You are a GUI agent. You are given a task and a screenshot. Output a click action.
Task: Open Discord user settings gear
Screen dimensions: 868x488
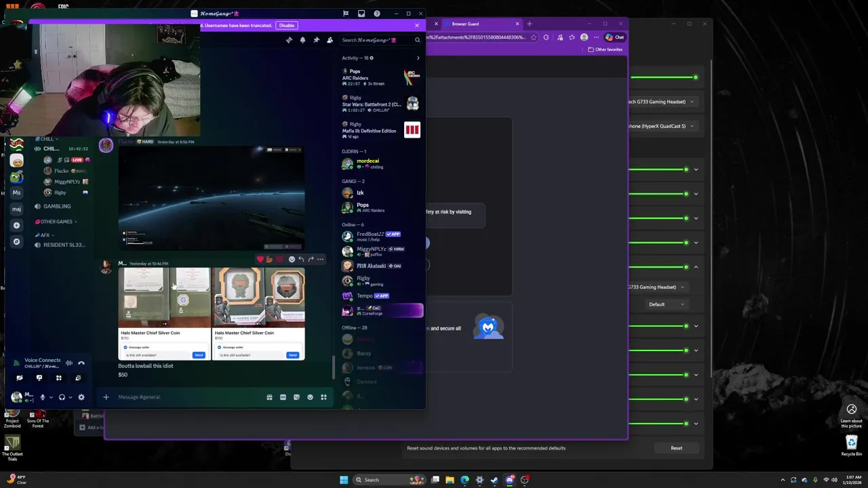(x=81, y=397)
